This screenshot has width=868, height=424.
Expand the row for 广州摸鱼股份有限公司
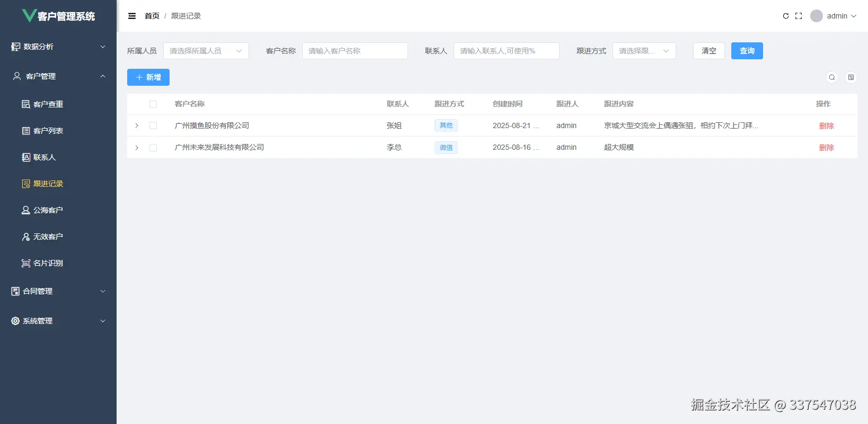pos(137,125)
